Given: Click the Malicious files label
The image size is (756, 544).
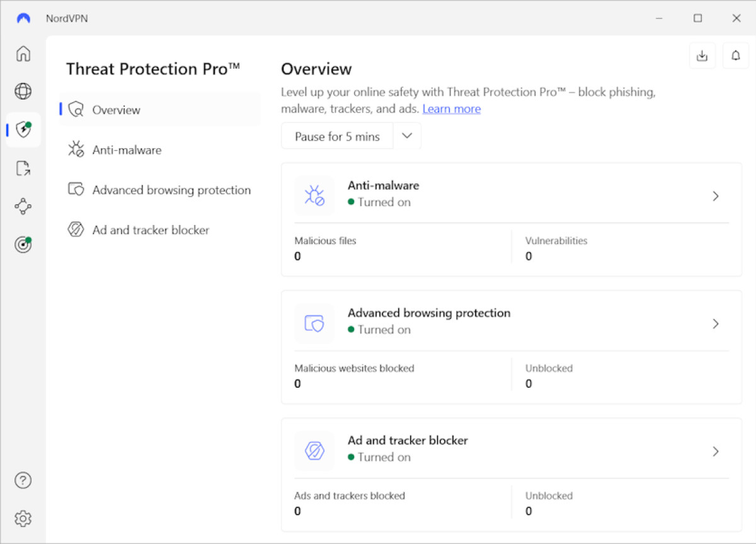Looking at the screenshot, I should coord(325,241).
